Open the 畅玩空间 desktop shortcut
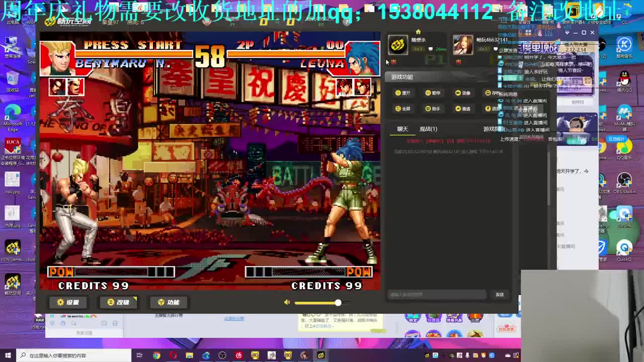 pyautogui.click(x=13, y=285)
